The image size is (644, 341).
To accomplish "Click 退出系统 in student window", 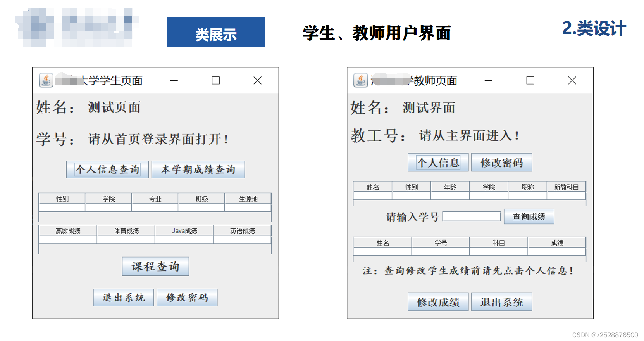I will (x=124, y=298).
